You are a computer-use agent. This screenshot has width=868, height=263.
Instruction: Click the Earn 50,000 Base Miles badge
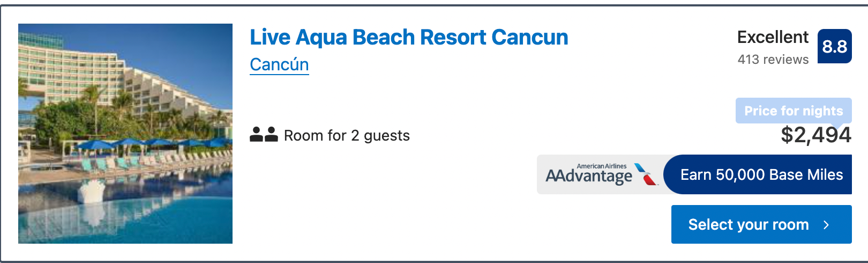pyautogui.click(x=758, y=174)
